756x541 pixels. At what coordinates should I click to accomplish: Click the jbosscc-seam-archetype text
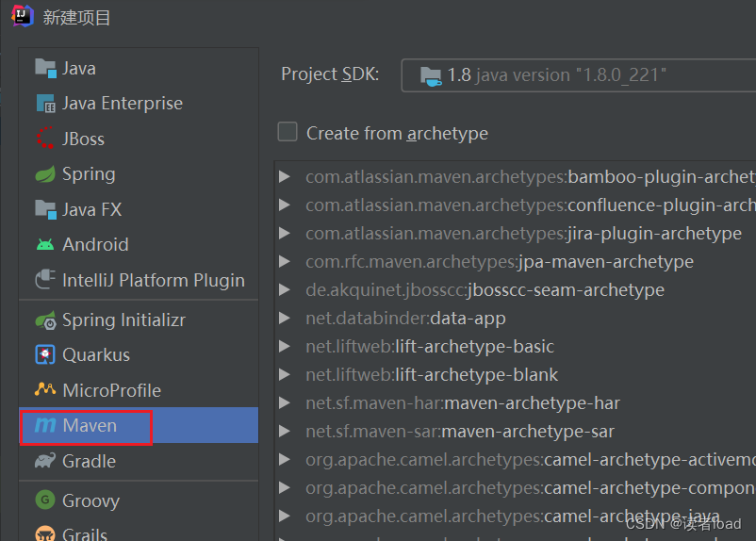pos(566,290)
